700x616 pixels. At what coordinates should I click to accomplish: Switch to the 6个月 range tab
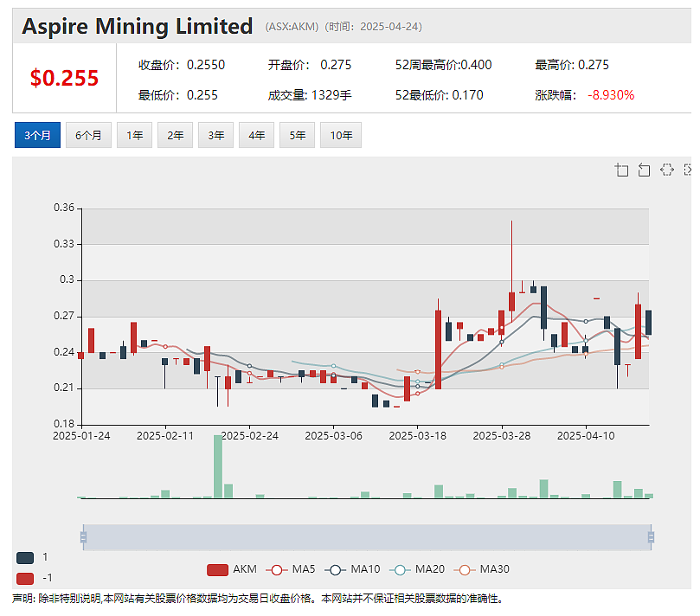88,135
